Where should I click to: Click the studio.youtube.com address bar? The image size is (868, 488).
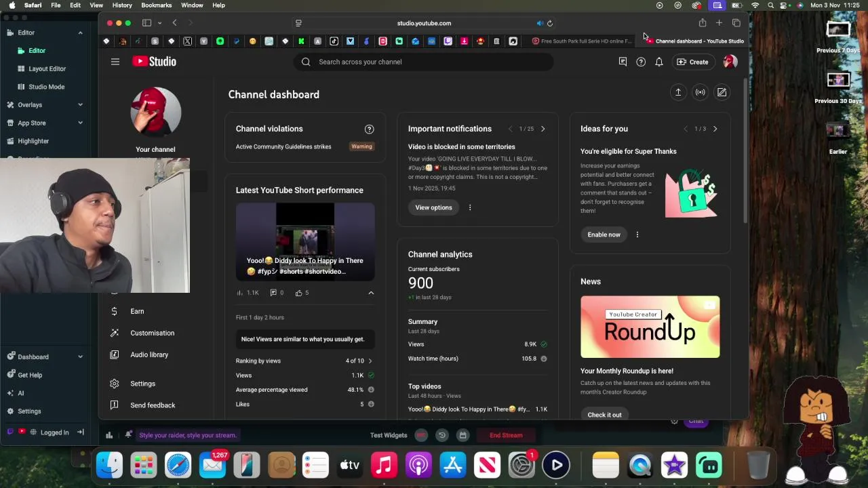(424, 23)
